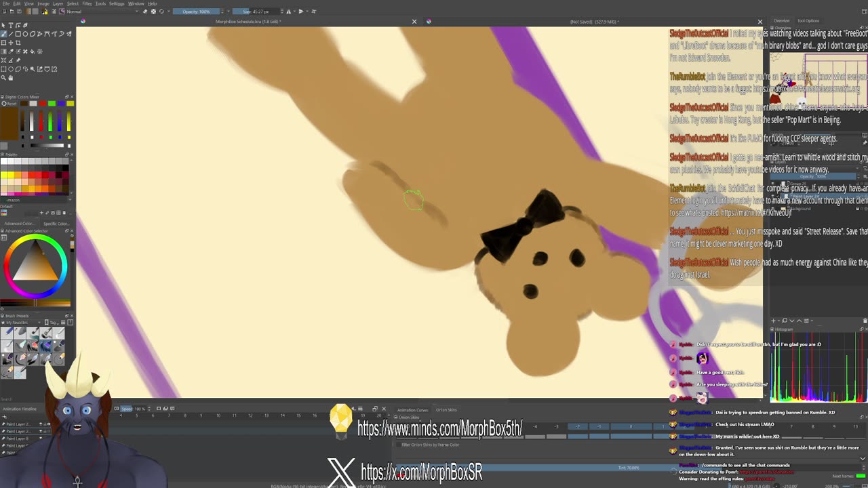Open the Normal blending mode dropdown

[103, 12]
